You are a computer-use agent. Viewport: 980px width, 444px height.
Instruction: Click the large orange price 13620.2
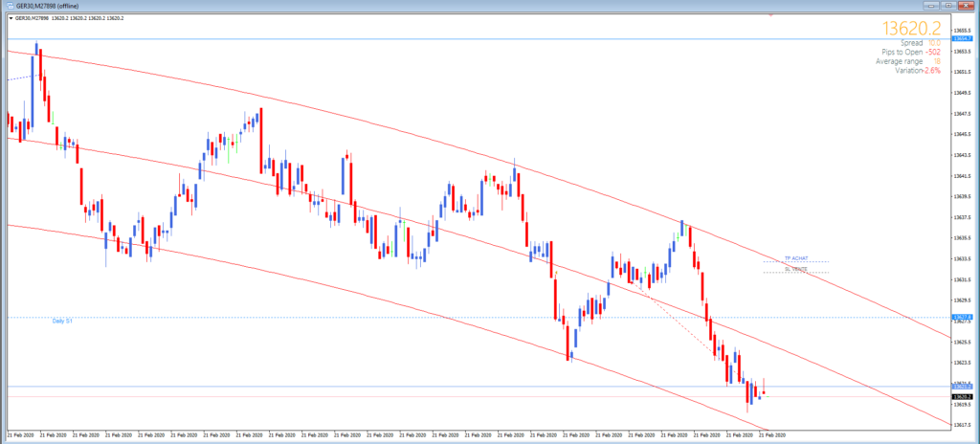point(914,28)
